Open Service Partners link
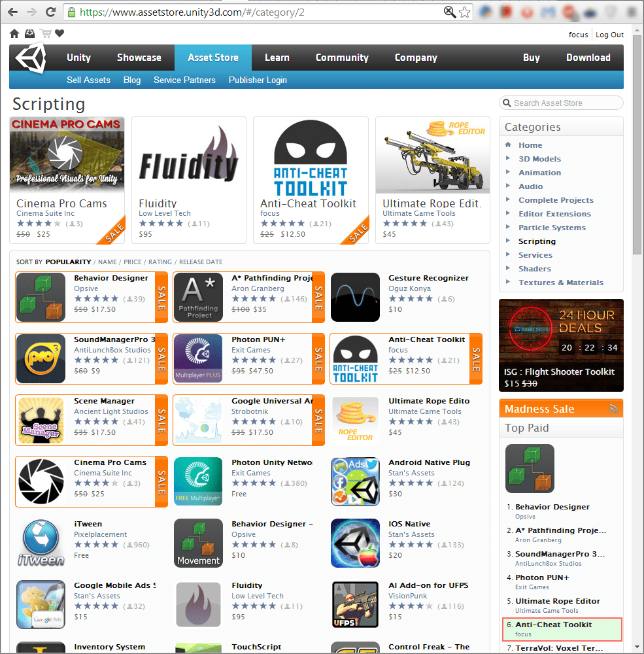 pos(184,80)
